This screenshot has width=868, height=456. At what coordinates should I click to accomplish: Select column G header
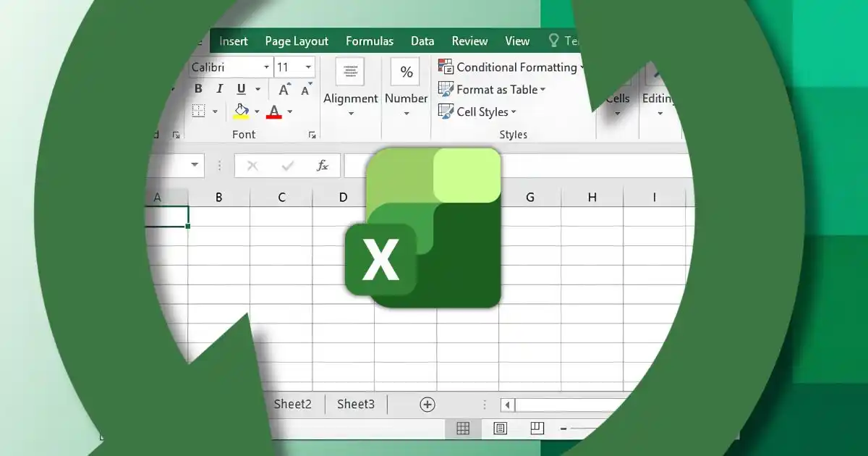530,197
